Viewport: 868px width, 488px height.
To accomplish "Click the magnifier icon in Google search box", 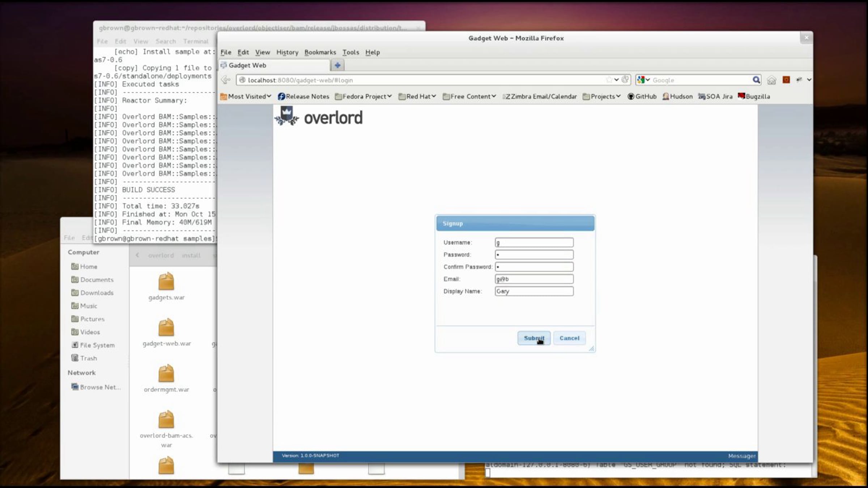I will click(x=756, y=80).
